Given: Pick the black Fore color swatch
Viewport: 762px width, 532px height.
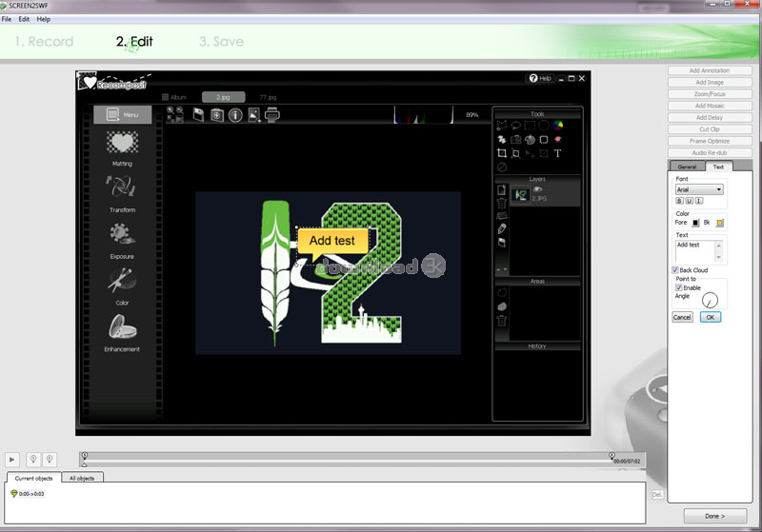Looking at the screenshot, I should click(695, 223).
